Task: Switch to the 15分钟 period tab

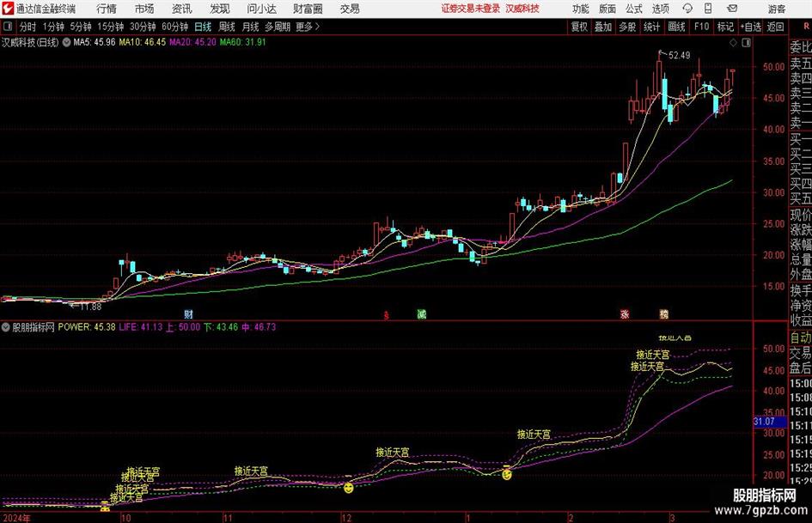Action: 110,27
